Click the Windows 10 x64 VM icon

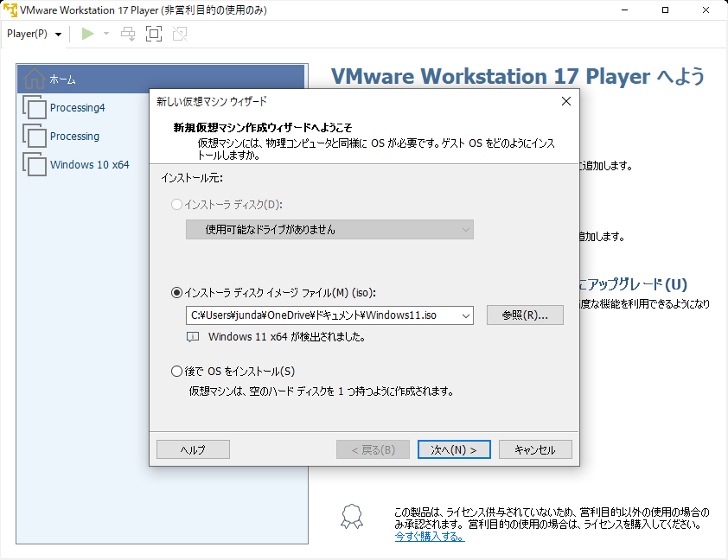pos(35,164)
